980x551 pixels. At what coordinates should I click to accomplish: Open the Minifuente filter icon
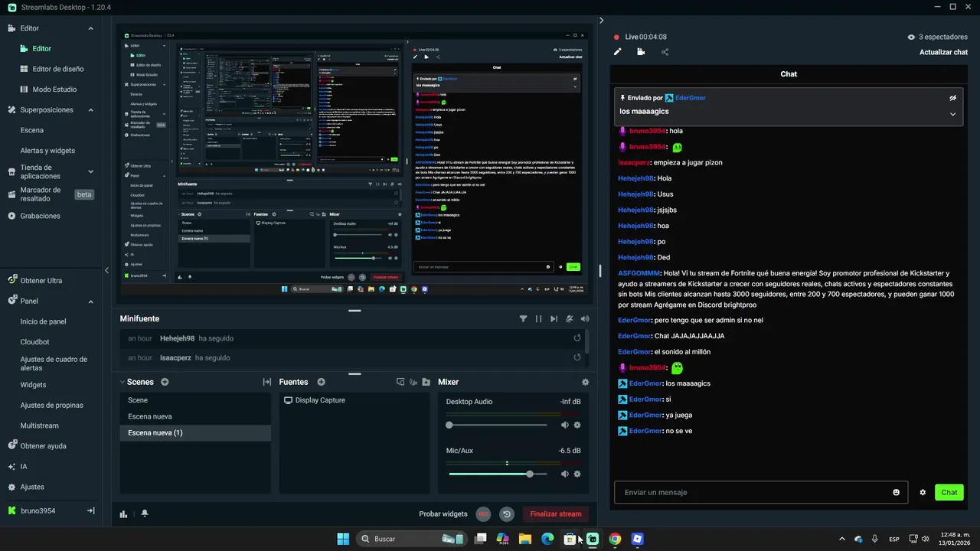[x=523, y=318]
